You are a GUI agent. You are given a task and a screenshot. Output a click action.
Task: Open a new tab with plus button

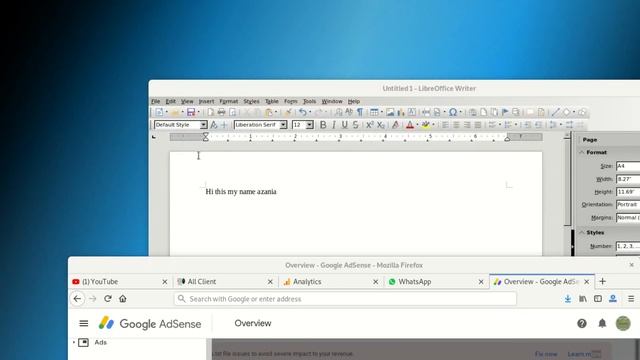(x=602, y=281)
